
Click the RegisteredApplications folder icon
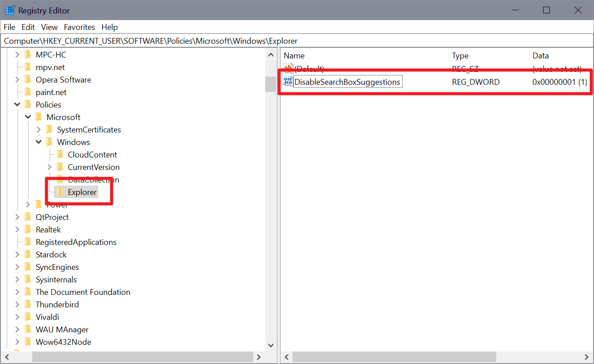(28, 242)
